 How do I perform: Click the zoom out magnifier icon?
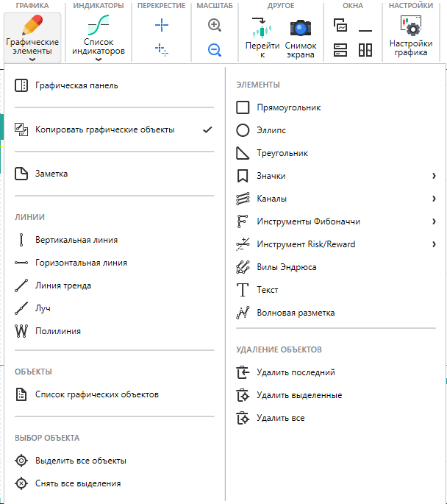[x=215, y=50]
